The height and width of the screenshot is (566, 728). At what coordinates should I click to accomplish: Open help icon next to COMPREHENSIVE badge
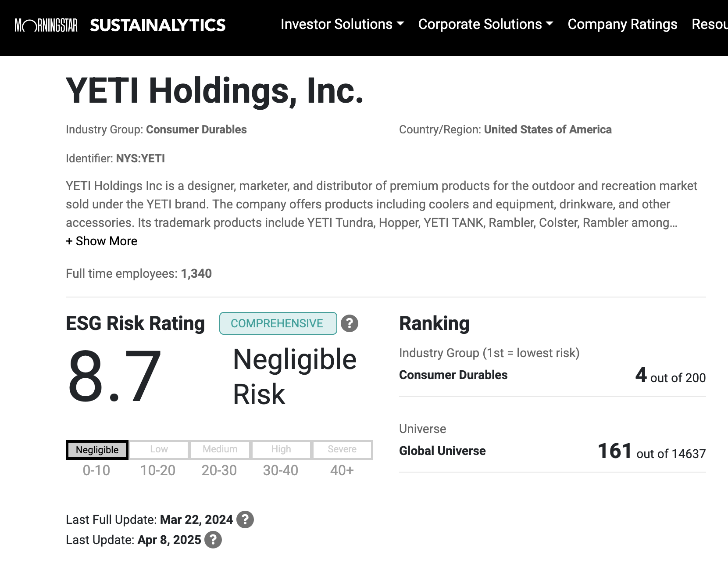point(350,323)
